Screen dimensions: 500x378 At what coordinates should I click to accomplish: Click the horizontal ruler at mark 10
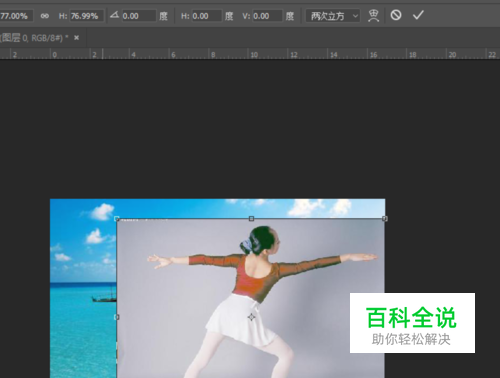pyautogui.click(x=254, y=54)
